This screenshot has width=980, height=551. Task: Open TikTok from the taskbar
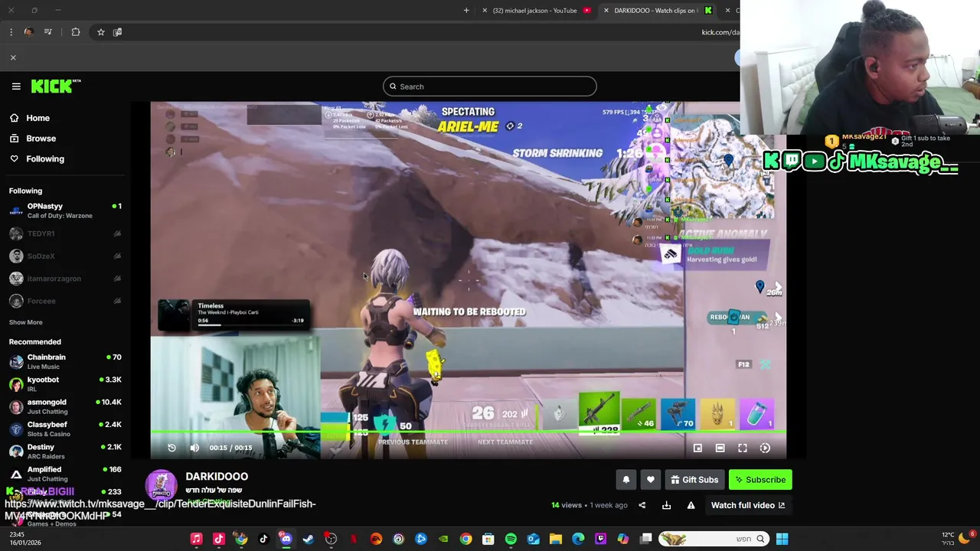[x=263, y=540]
